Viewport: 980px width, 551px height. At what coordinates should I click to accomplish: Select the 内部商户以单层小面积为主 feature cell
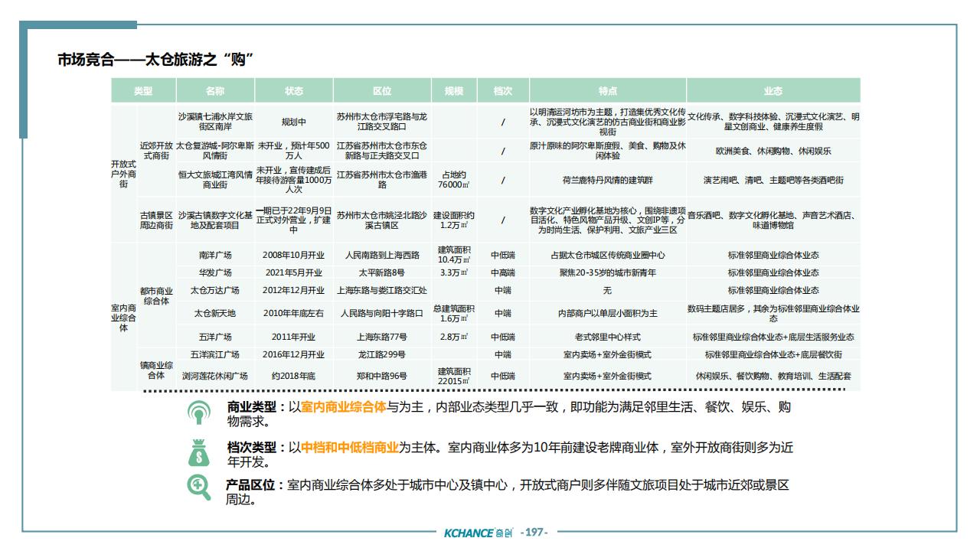point(608,313)
